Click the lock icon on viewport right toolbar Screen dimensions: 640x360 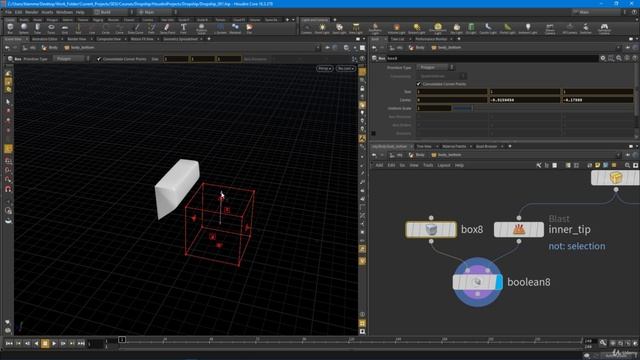pos(362,89)
